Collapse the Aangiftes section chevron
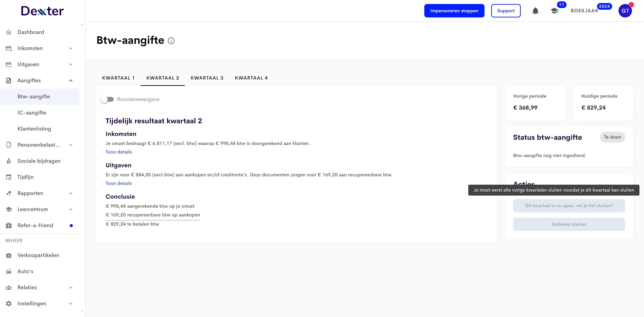 pos(71,81)
